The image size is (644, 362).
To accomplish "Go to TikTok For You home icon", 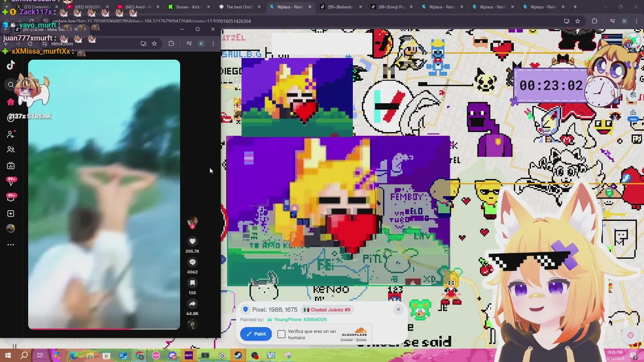I will (11, 102).
